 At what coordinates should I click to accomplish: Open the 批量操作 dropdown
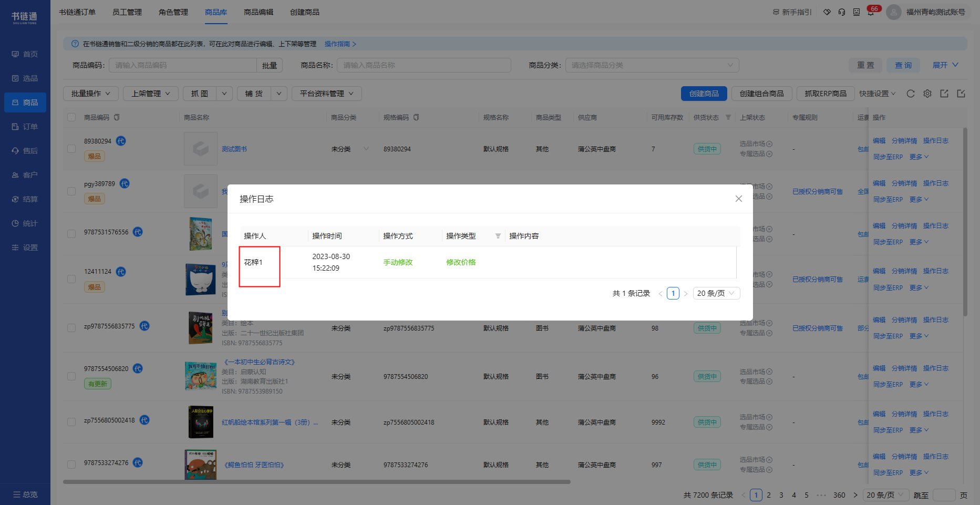click(x=91, y=94)
